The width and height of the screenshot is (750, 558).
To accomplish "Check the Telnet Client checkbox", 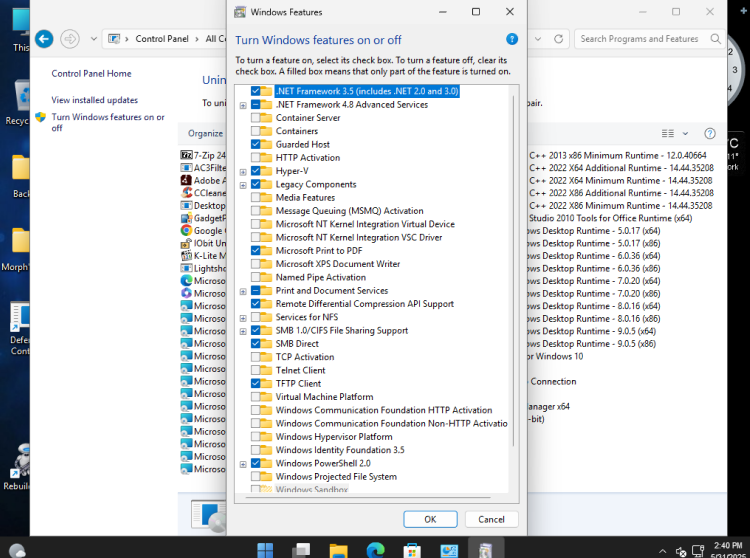I will (255, 370).
